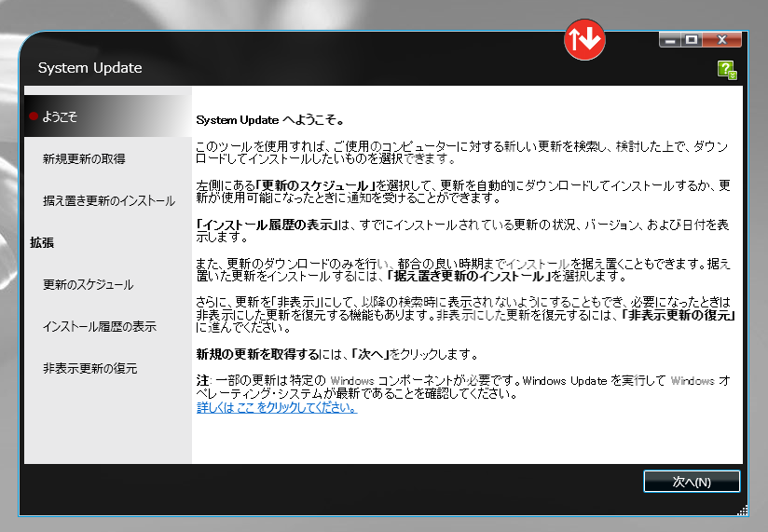
Task: Close the System Update window
Action: tap(722, 40)
